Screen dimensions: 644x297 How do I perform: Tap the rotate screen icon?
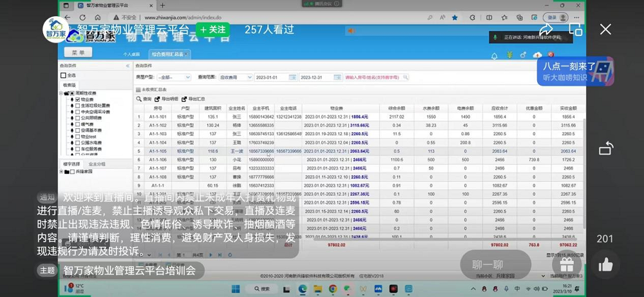(606, 148)
